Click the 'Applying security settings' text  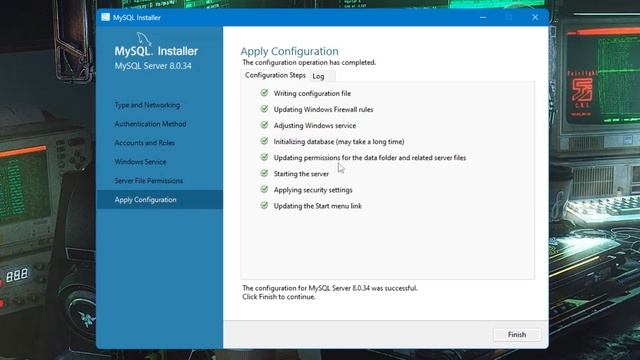click(x=313, y=190)
